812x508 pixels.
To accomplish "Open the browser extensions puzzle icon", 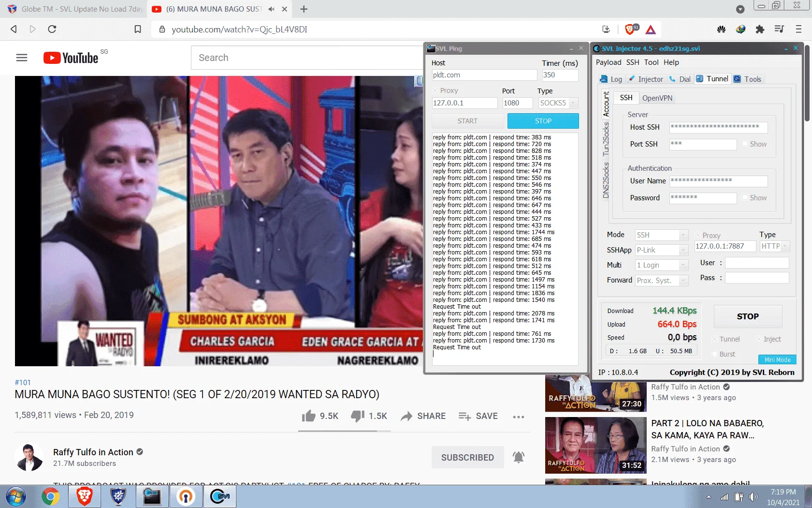I will coord(760,29).
